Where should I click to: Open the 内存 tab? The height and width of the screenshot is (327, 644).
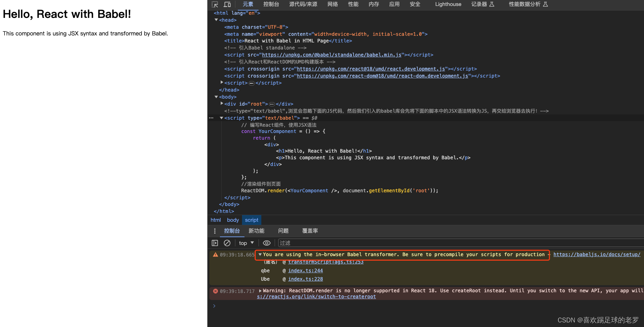(x=374, y=4)
